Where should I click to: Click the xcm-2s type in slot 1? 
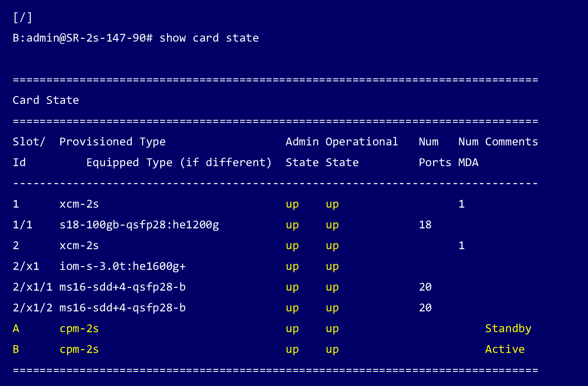[79, 205]
